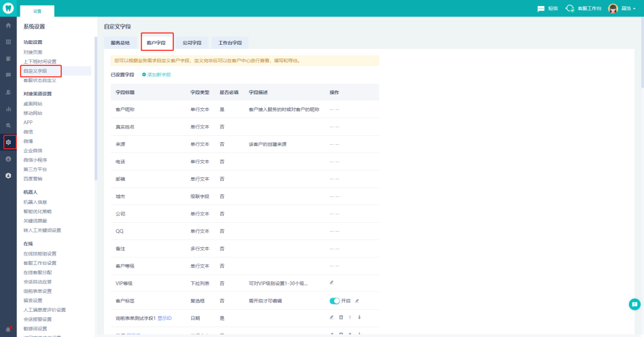The height and width of the screenshot is (337, 644).
Task: Open 百度营销 in sidebar
Action: (33, 179)
